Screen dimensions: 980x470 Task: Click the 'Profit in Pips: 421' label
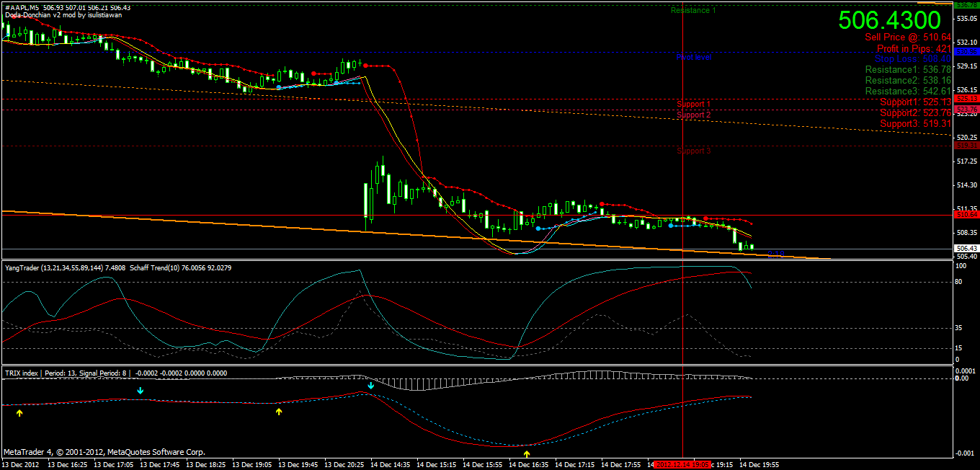[x=914, y=48]
